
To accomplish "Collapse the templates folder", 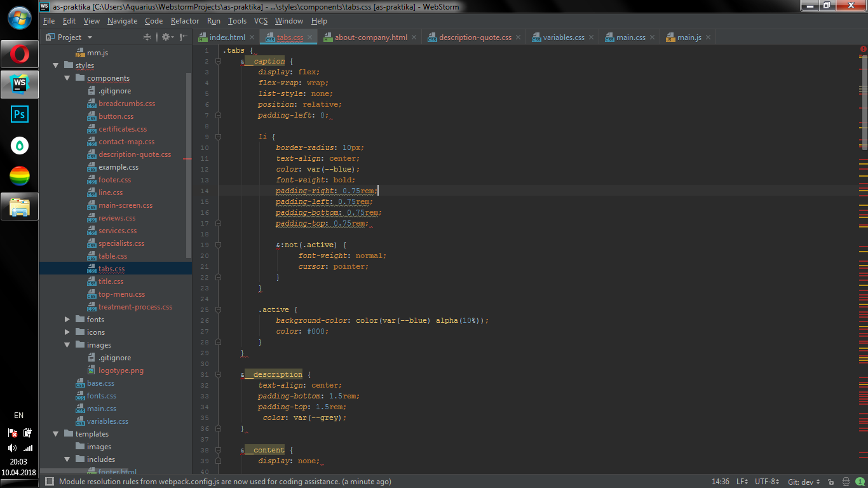I will coord(56,434).
